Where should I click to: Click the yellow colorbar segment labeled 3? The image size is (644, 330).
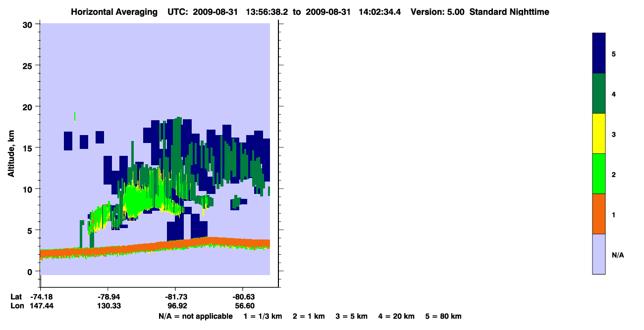tap(599, 134)
